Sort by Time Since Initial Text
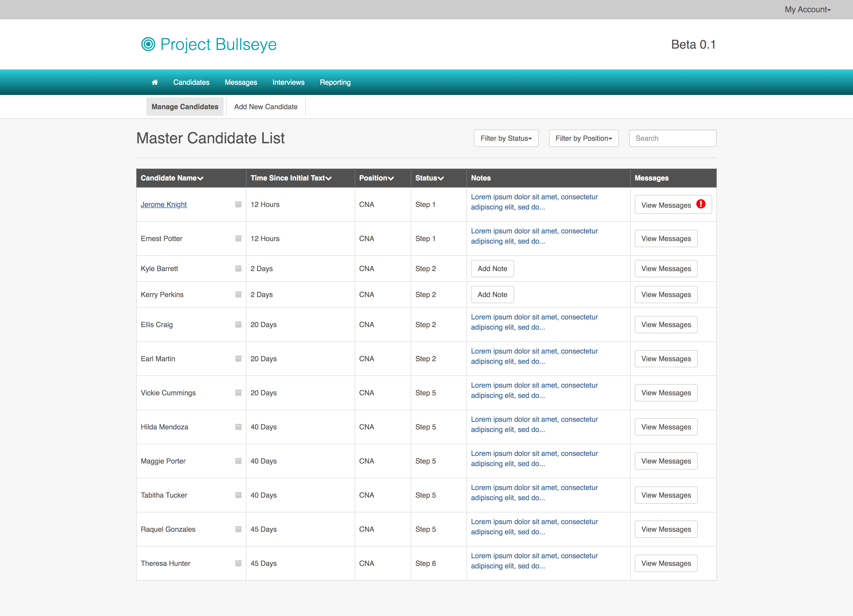 [x=291, y=178]
